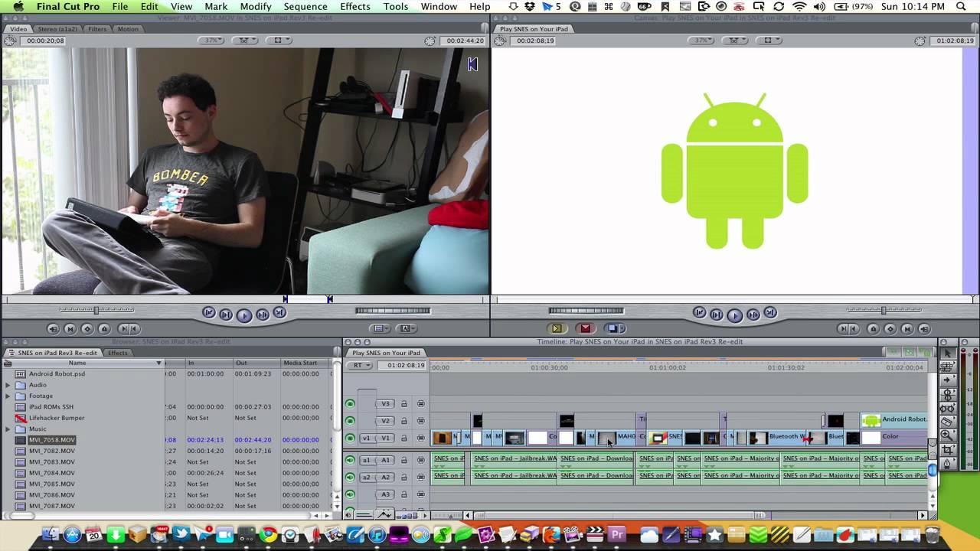
Task: Activate the Roll edit tool in the palette
Action: point(947,394)
